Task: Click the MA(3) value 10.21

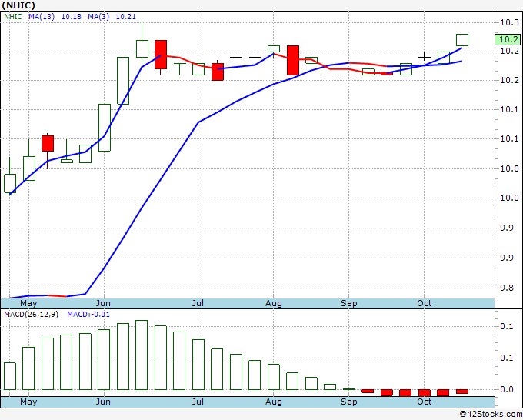Action: click(125, 17)
